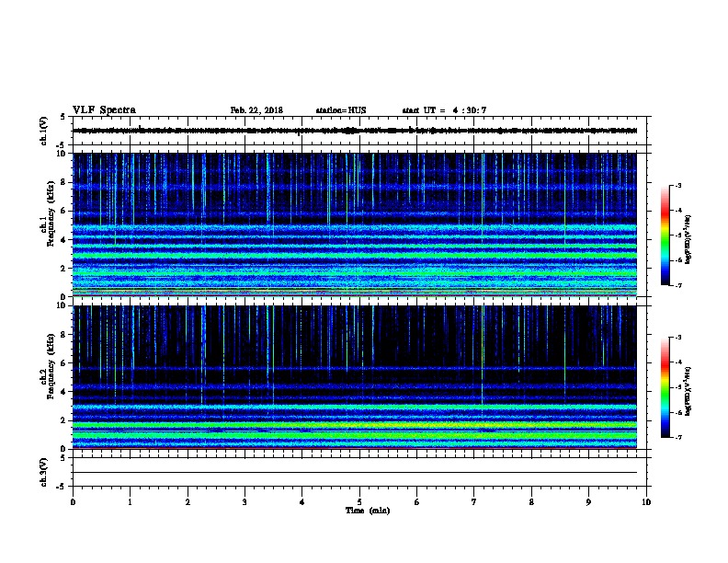
Task: Select the date "Feb. 22, 2018"
Action: click(x=256, y=110)
